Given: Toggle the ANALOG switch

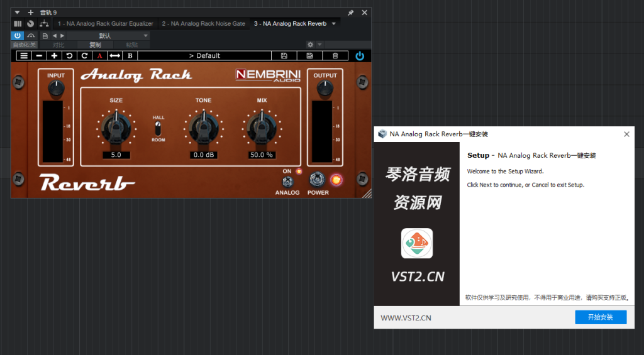Looking at the screenshot, I should (287, 182).
